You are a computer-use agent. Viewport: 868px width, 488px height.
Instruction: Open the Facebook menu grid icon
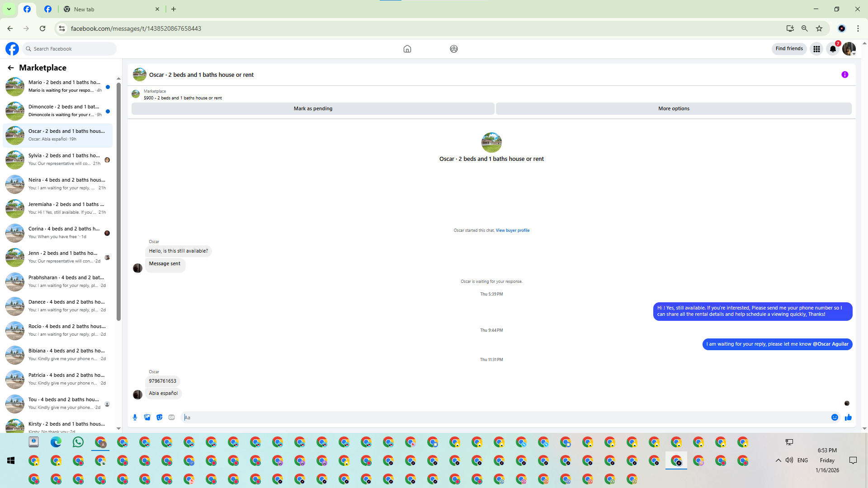(x=816, y=49)
